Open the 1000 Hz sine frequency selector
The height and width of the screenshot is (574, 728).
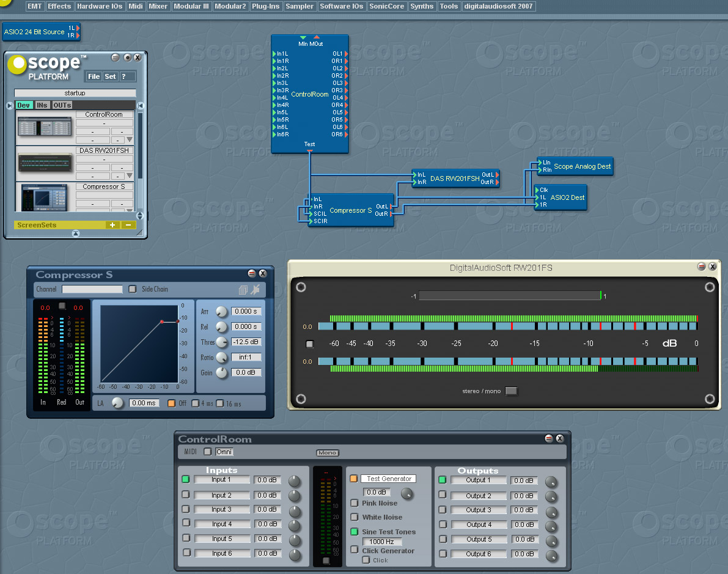[x=381, y=542]
